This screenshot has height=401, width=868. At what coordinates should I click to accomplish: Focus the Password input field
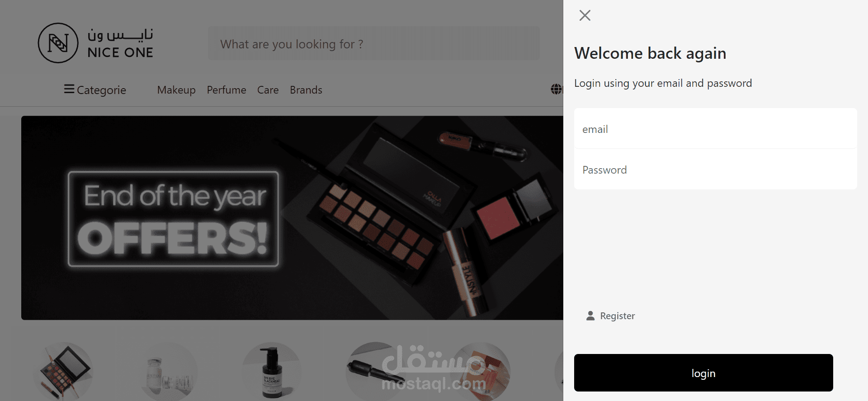[716, 170]
